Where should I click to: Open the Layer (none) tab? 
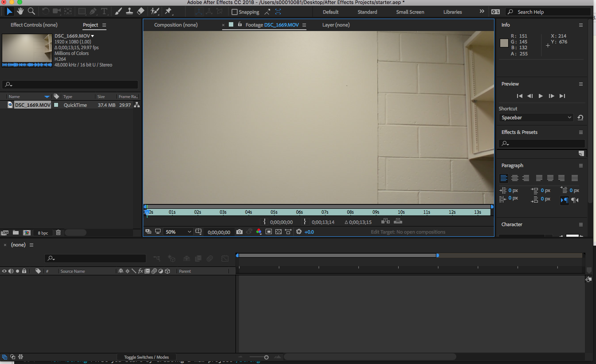click(336, 25)
